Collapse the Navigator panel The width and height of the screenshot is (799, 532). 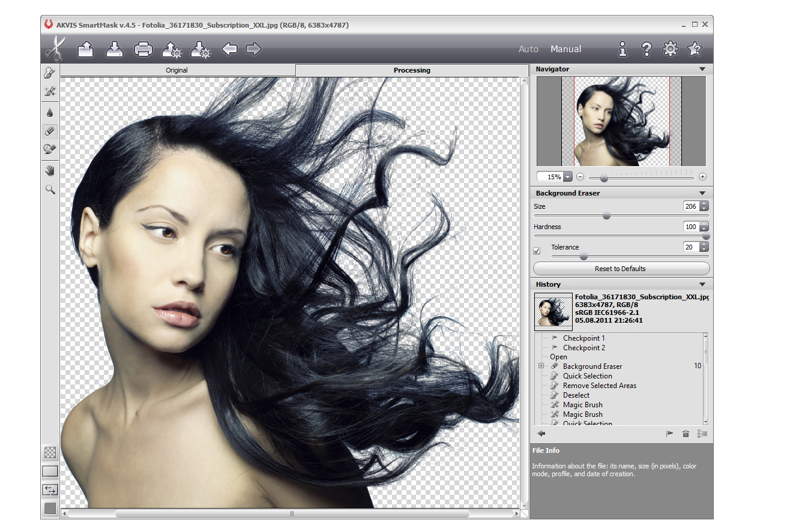tap(702, 70)
